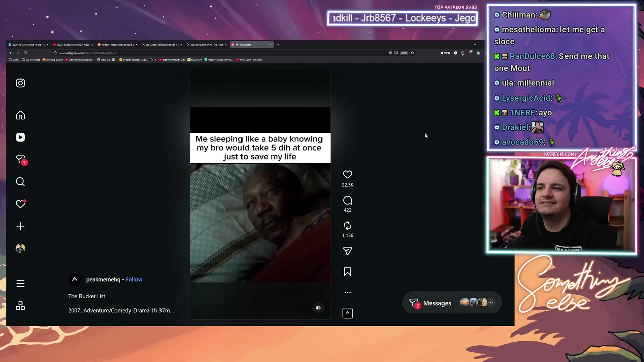
Task: Click the page zoom level indicator
Action: coord(404,53)
